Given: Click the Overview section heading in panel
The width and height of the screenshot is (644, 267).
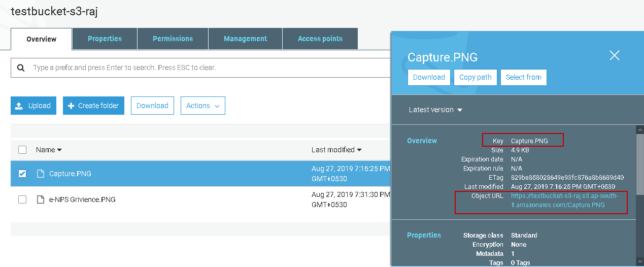Looking at the screenshot, I should click(422, 141).
